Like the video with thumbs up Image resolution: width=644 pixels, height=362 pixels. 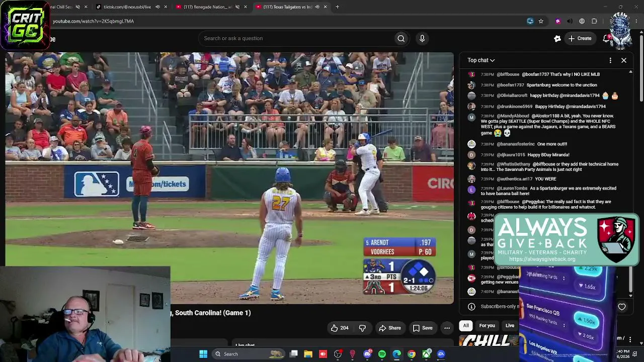[340, 328]
